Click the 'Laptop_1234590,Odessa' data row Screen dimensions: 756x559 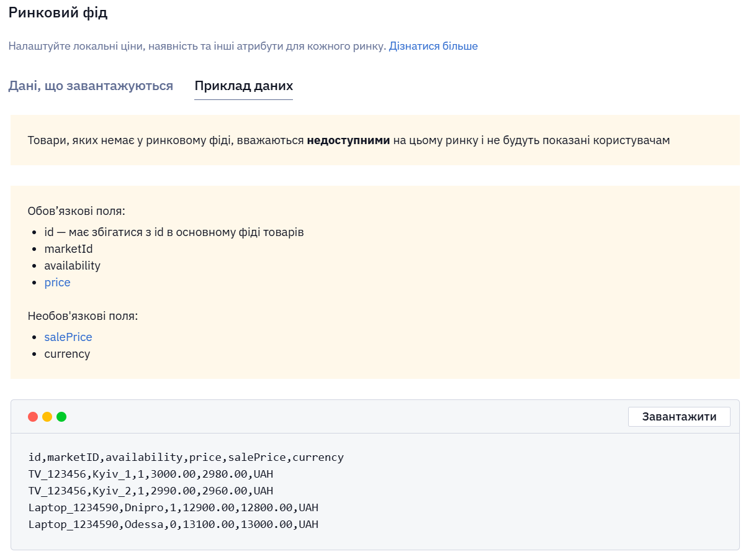(x=173, y=524)
